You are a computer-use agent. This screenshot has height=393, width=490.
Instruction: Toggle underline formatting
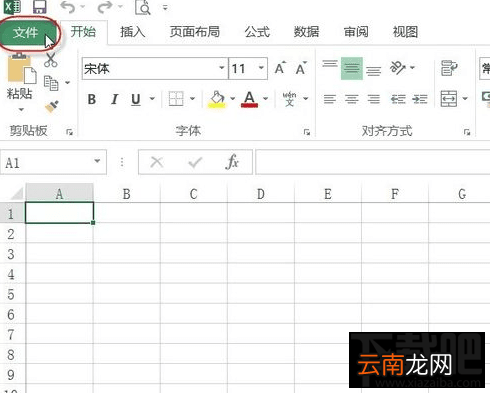coord(136,99)
